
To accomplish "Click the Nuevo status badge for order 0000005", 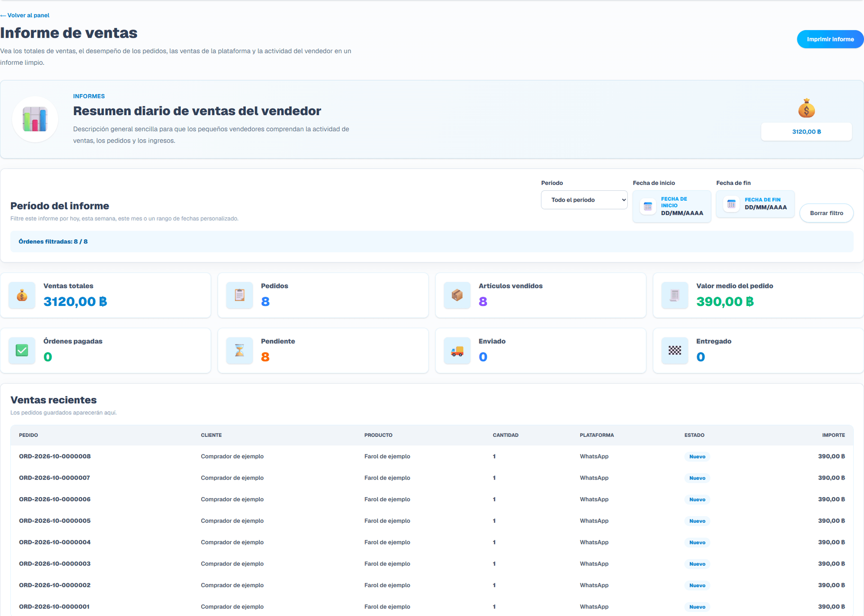I will pyautogui.click(x=697, y=521).
